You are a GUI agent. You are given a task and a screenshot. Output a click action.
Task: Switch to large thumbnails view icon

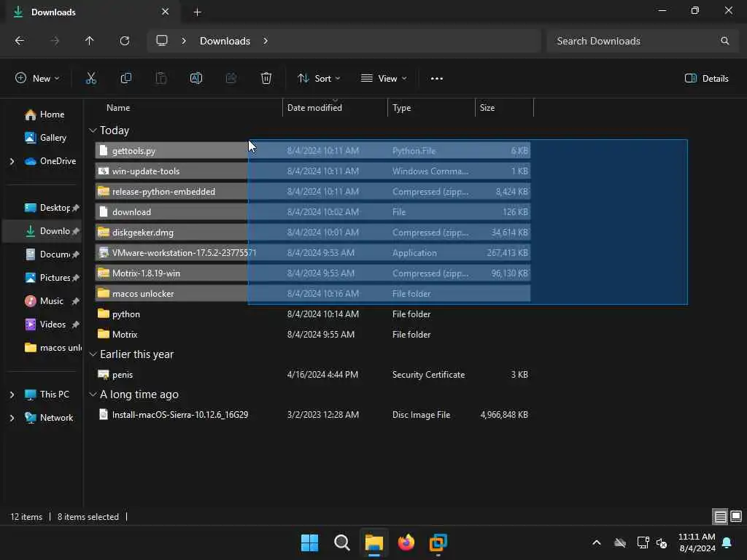[736, 517]
